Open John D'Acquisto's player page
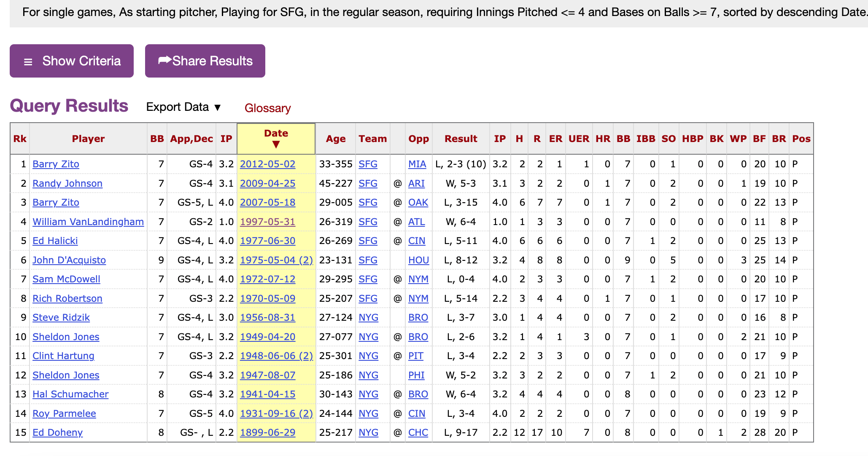This screenshot has width=868, height=456. coord(69,260)
